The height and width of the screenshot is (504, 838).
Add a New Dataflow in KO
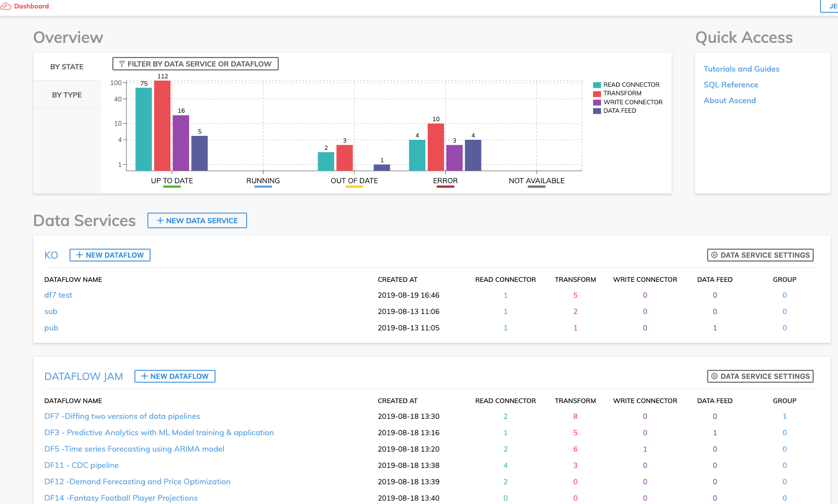tap(110, 255)
